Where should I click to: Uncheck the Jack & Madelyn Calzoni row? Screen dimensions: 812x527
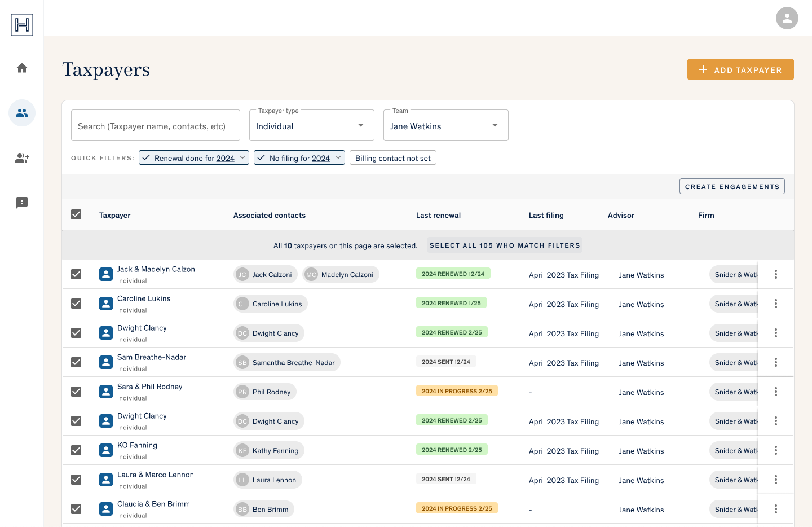pyautogui.click(x=76, y=274)
